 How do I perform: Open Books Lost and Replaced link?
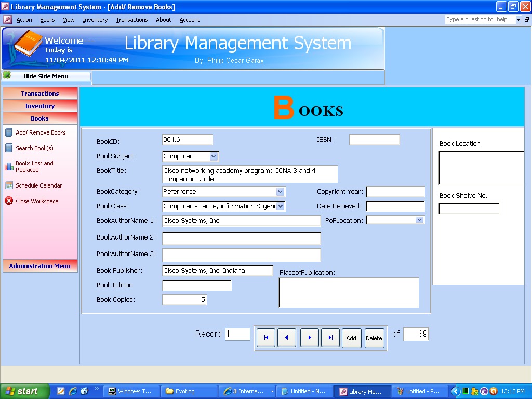[x=34, y=166]
